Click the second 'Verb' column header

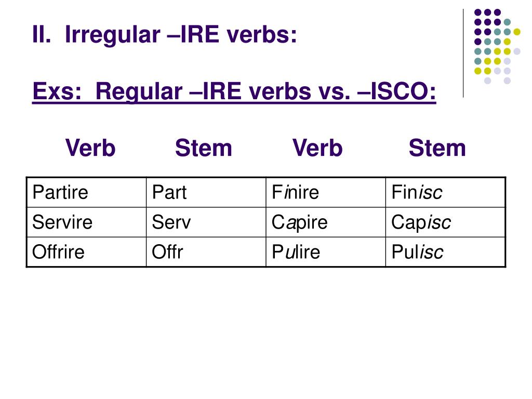(x=317, y=148)
